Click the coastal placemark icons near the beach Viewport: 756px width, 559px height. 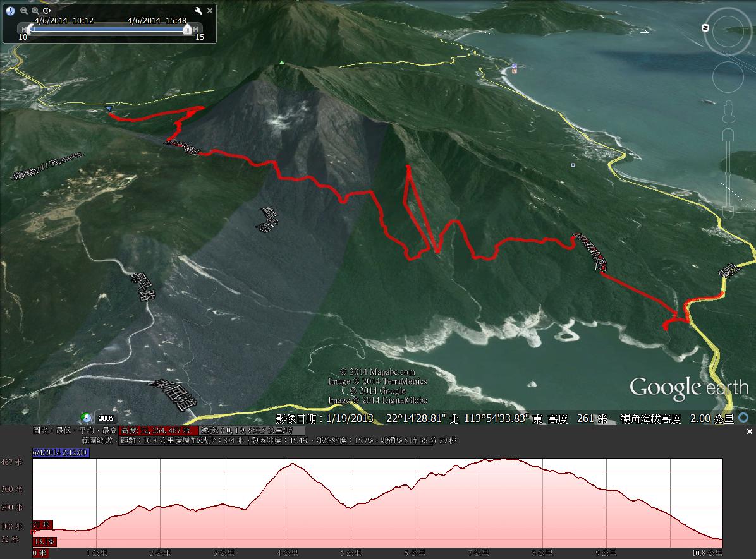pos(515,68)
